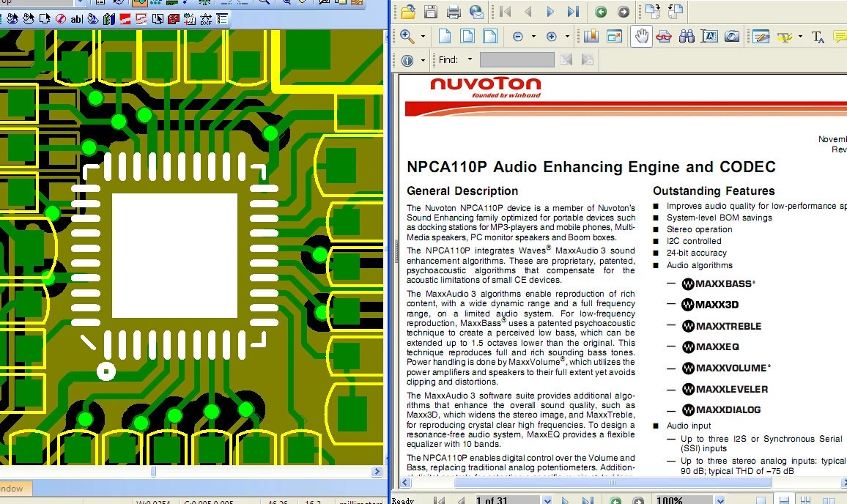847x504 pixels.
Task: Open the layer combo box dropdown in PCB editor
Action: coord(80,3)
